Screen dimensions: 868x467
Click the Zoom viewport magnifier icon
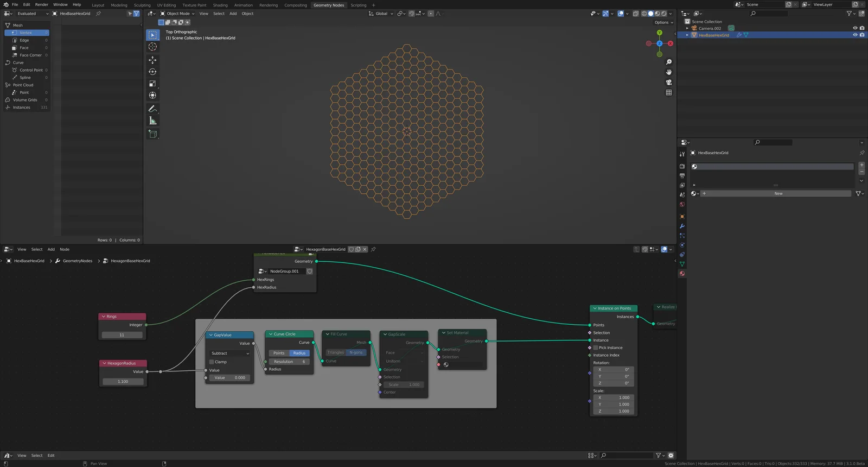[x=669, y=62]
